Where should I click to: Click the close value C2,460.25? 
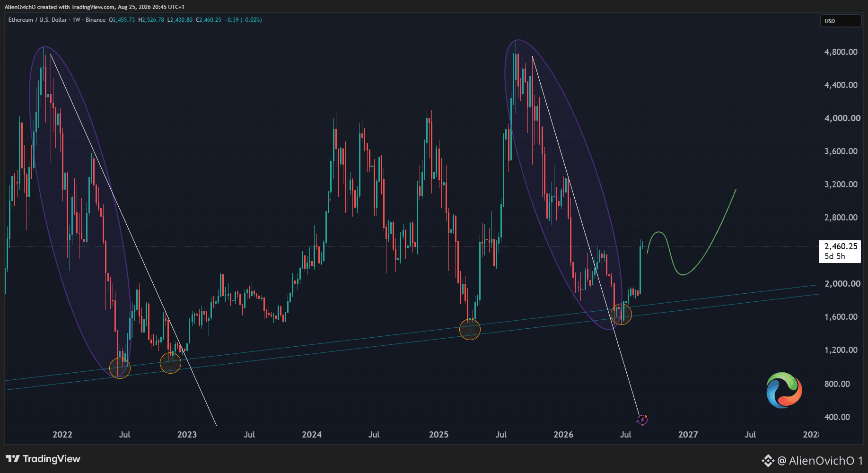209,20
